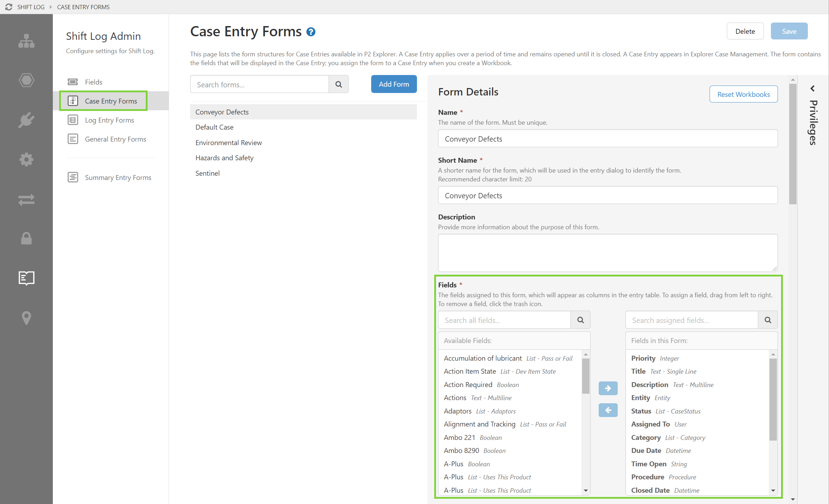Image resolution: width=829 pixels, height=504 pixels.
Task: Expand the Privileges side panel chevron
Action: click(x=812, y=88)
